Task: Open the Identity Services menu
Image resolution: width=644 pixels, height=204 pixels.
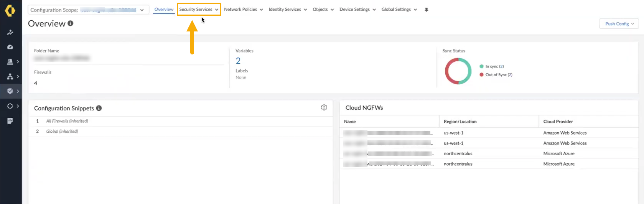Action: tap(288, 10)
